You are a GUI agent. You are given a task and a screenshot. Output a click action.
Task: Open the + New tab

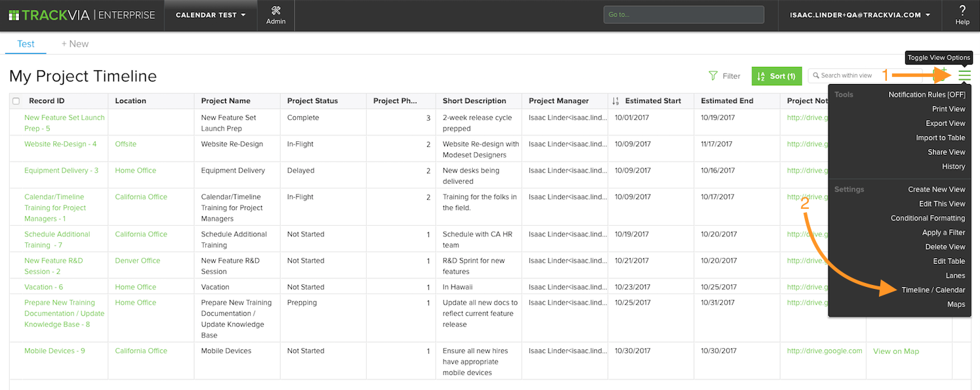click(x=75, y=44)
